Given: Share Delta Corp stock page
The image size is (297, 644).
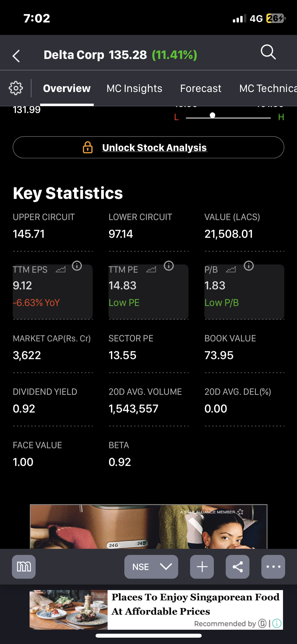Looking at the screenshot, I should tap(238, 567).
